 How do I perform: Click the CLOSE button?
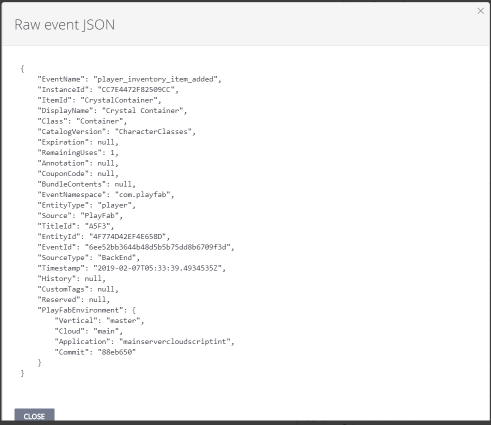(34, 416)
